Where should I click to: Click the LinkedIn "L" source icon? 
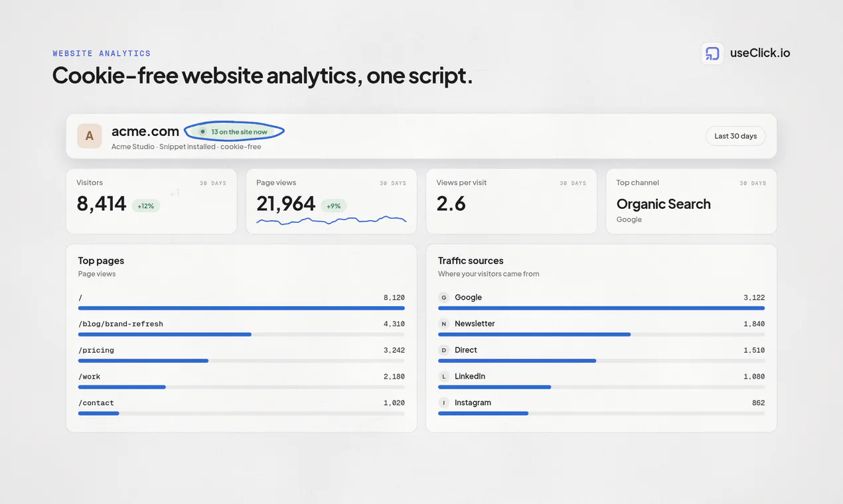[444, 377]
